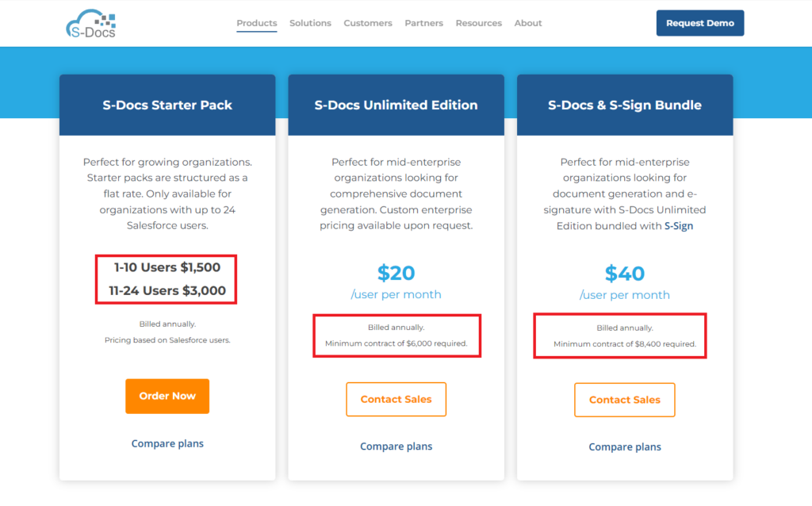Open the Products menu
Image resolution: width=812 pixels, height=506 pixels.
[x=257, y=23]
